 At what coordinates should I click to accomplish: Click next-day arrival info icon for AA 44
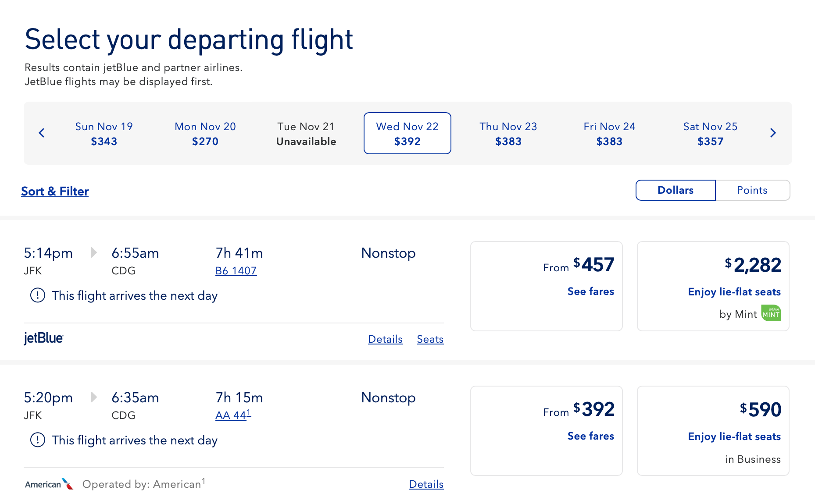point(38,440)
